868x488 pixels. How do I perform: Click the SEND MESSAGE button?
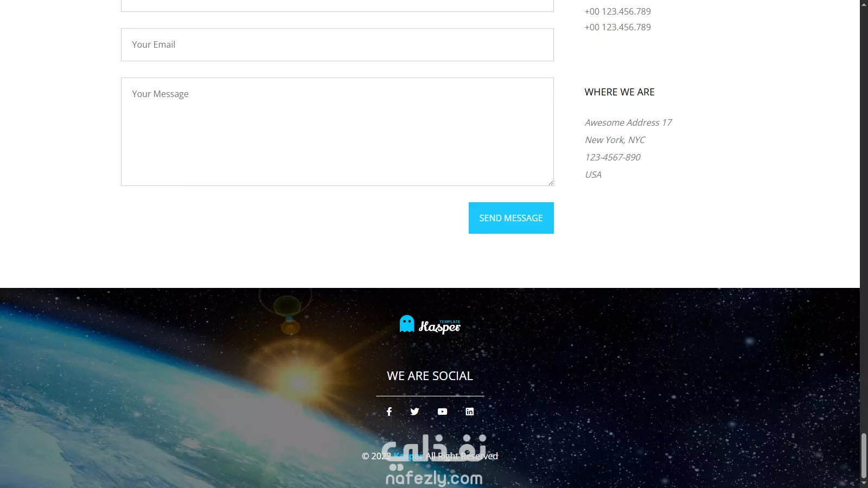point(511,218)
